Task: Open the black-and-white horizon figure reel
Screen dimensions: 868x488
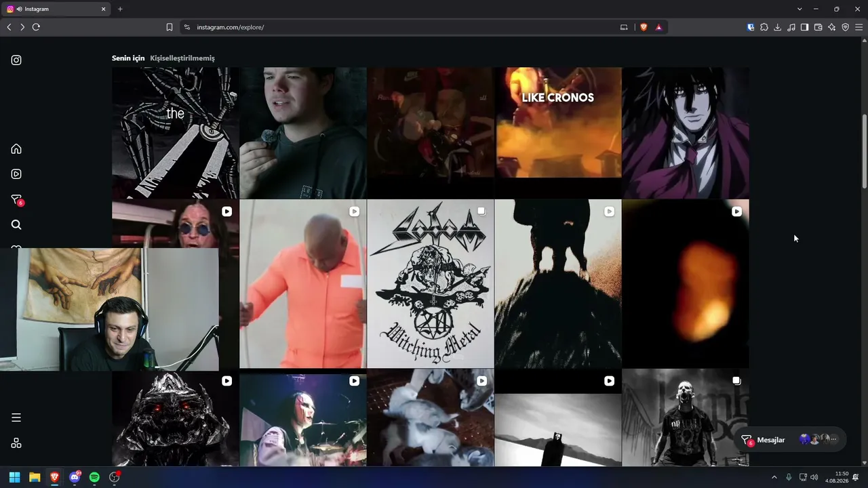Action: [558, 418]
